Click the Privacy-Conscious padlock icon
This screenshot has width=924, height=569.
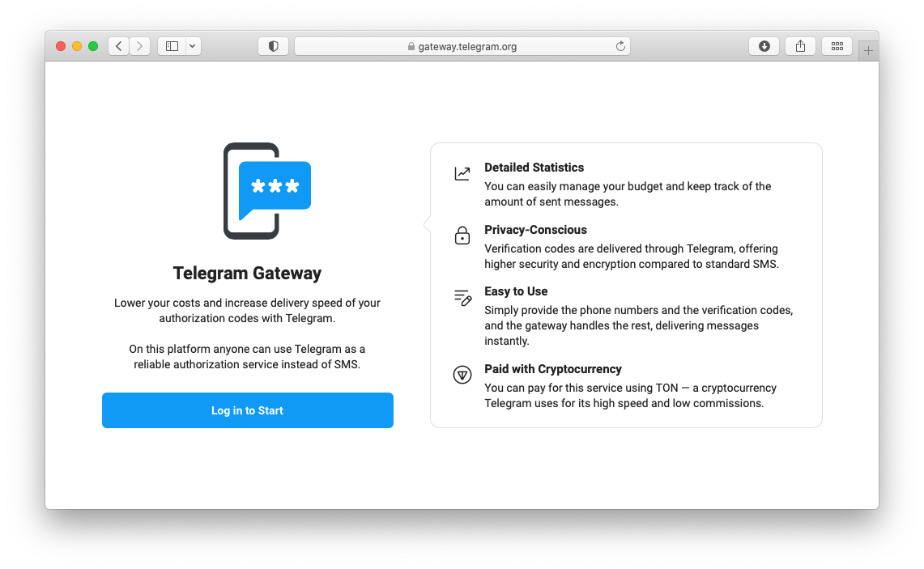click(x=462, y=236)
